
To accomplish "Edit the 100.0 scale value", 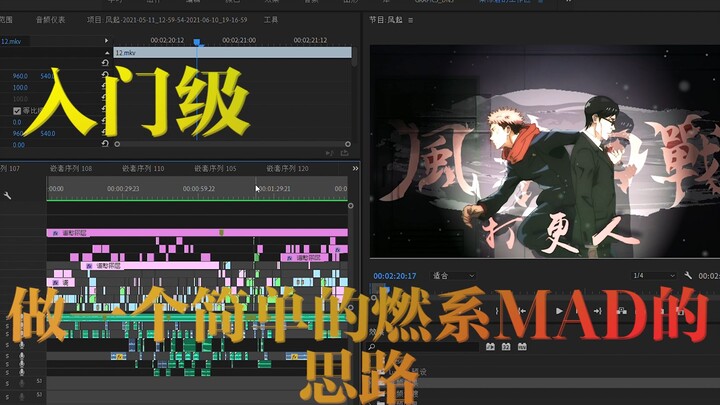I will click(20, 87).
